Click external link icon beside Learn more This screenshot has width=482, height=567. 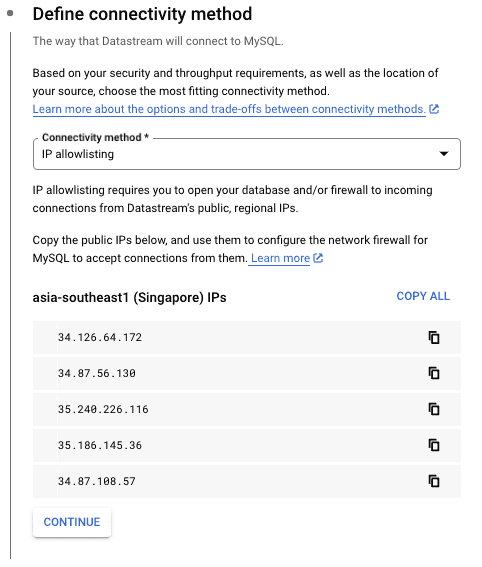point(318,258)
